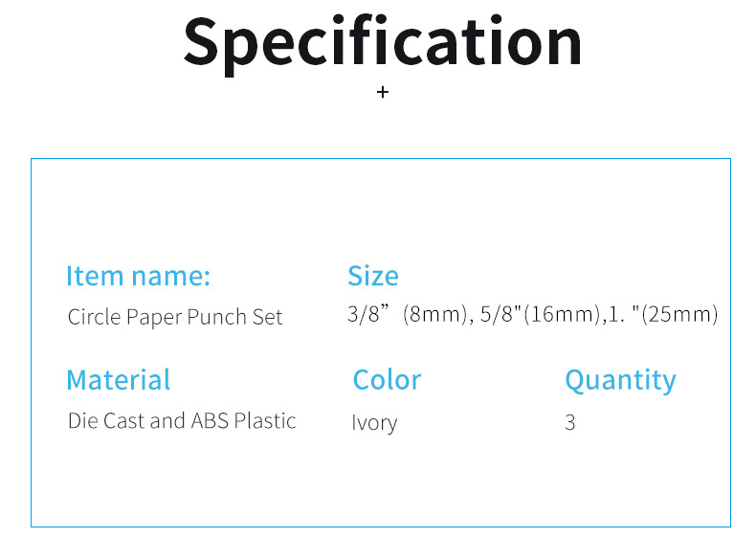Click the 3/8" (8mm) size value

(x=408, y=315)
